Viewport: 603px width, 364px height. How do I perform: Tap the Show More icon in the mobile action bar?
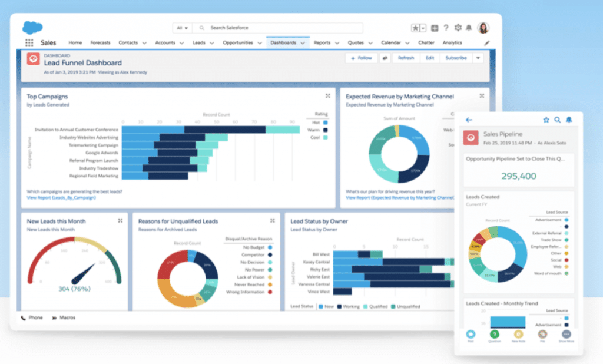coord(566,335)
